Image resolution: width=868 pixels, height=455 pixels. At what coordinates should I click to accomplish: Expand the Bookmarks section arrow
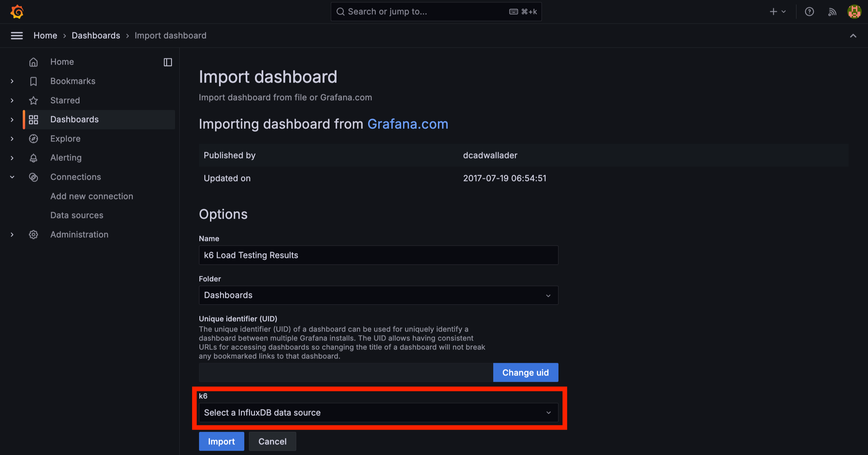click(12, 81)
